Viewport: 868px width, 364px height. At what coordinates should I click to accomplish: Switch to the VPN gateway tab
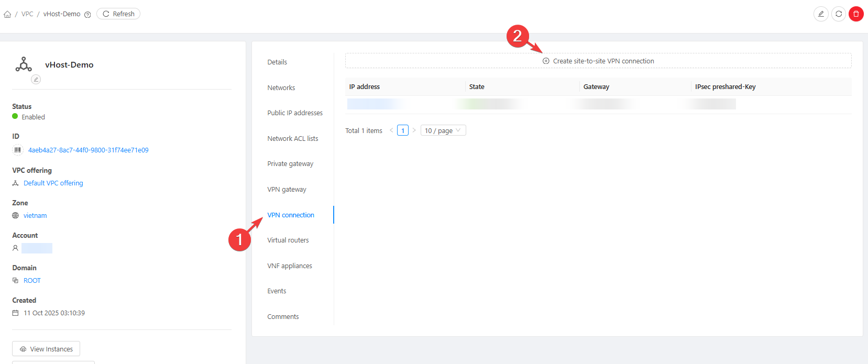tap(287, 190)
